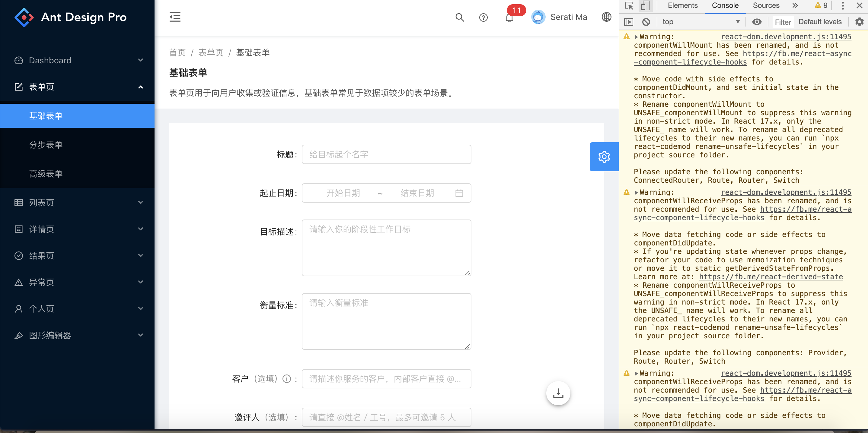868x433 pixels.
Task: Open the calendar icon in 起止日期 field
Action: pos(459,193)
